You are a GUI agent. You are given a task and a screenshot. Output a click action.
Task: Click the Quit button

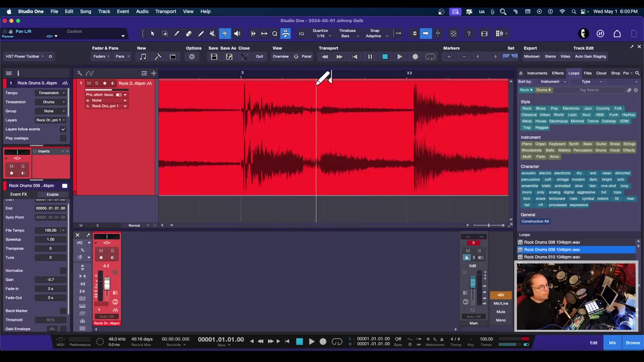click(x=260, y=57)
